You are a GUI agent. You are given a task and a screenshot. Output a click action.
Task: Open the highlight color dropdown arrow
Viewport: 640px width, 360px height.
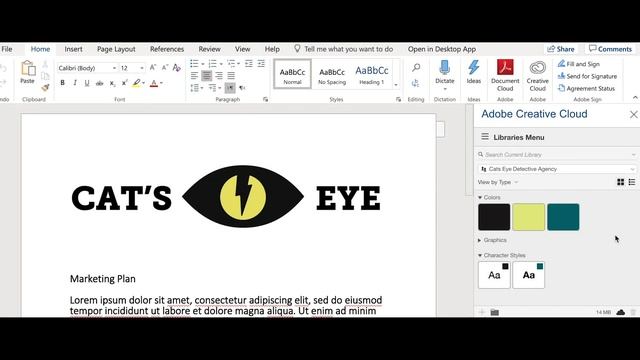(x=144, y=83)
